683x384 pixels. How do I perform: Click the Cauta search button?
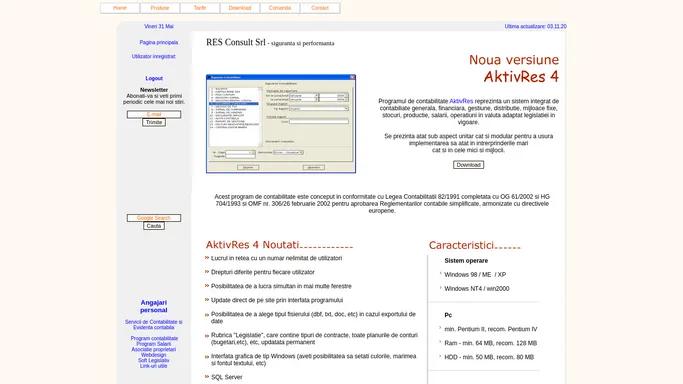(154, 226)
